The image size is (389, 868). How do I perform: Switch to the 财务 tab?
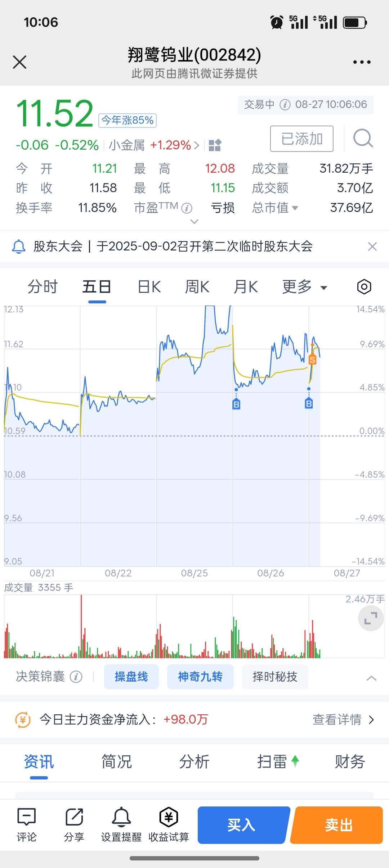click(350, 762)
